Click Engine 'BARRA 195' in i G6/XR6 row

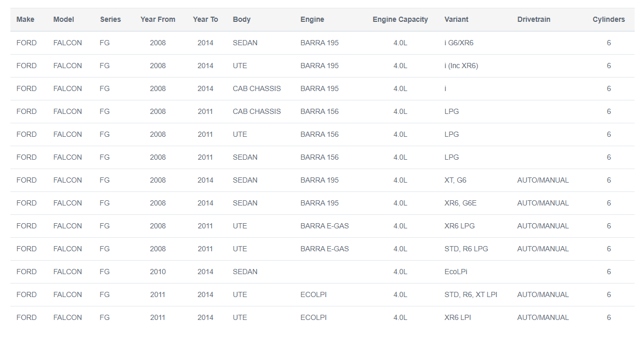[319, 43]
